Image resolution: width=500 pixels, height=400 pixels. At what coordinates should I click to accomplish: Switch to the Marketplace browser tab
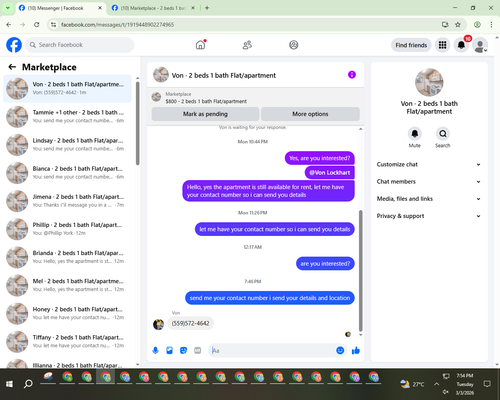152,8
